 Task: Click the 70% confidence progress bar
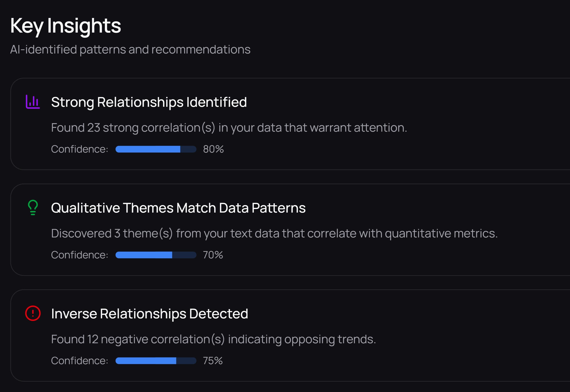pos(156,255)
